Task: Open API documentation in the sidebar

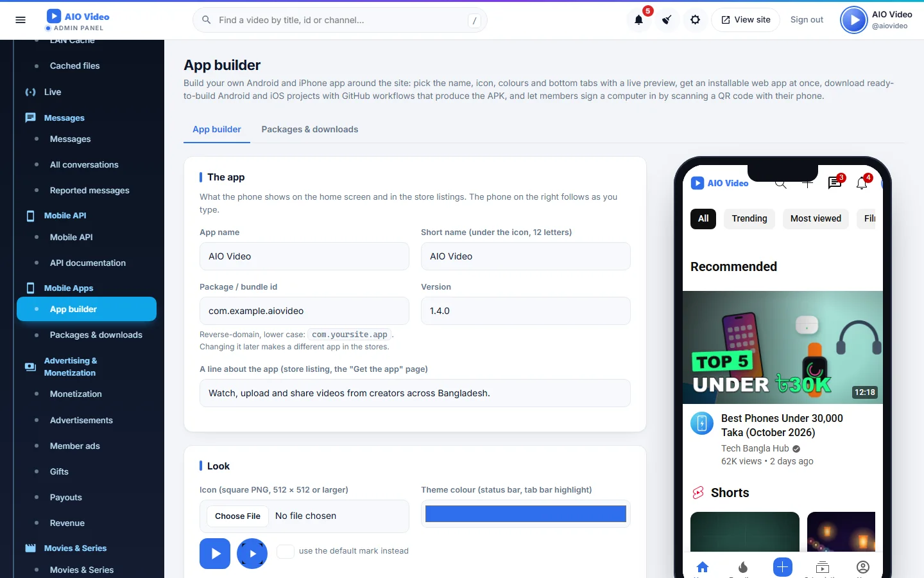Action: click(x=88, y=263)
